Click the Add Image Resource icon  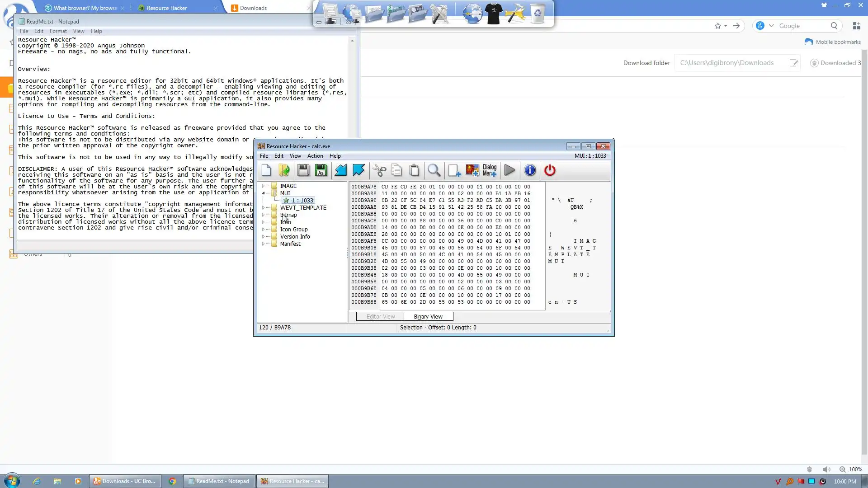click(472, 170)
